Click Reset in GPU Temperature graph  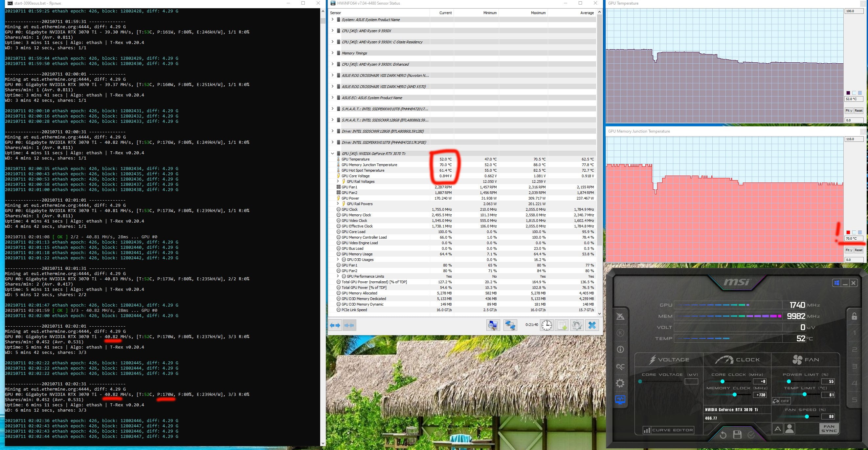[x=858, y=111]
